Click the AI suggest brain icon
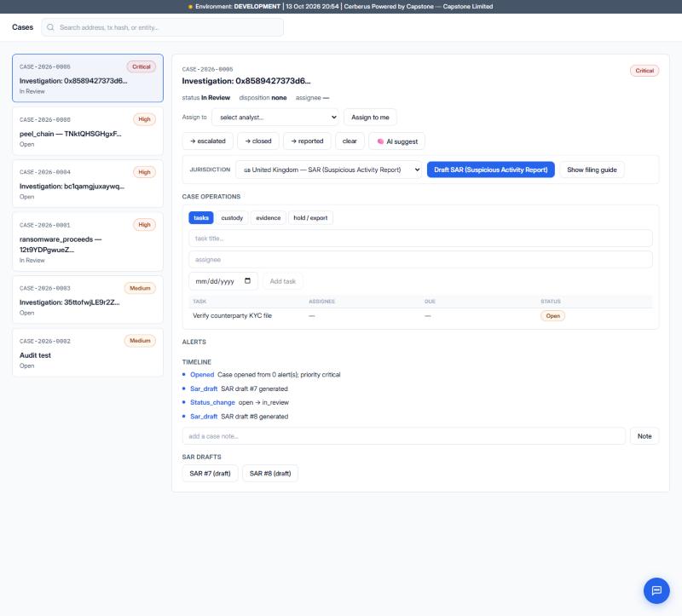The image size is (682, 616). [380, 141]
